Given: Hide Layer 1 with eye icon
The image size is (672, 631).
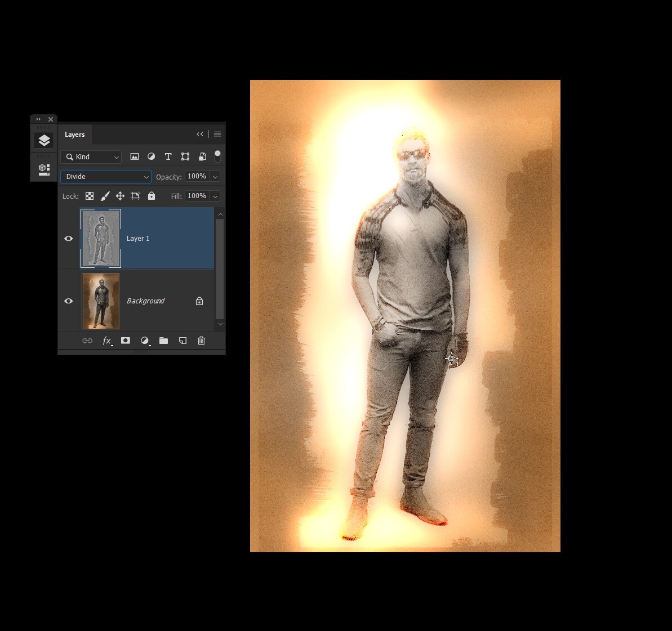Looking at the screenshot, I should 69,239.
